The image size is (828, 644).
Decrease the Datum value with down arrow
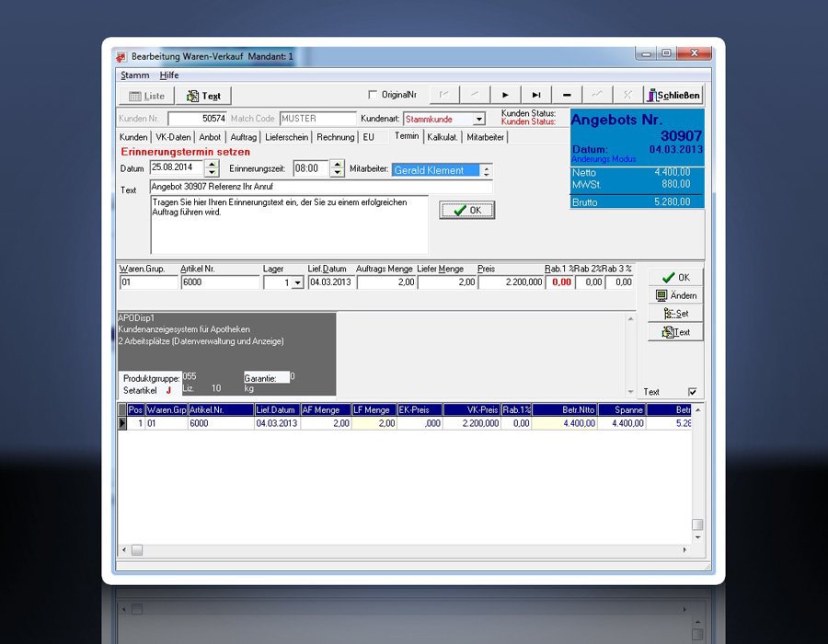(212, 173)
